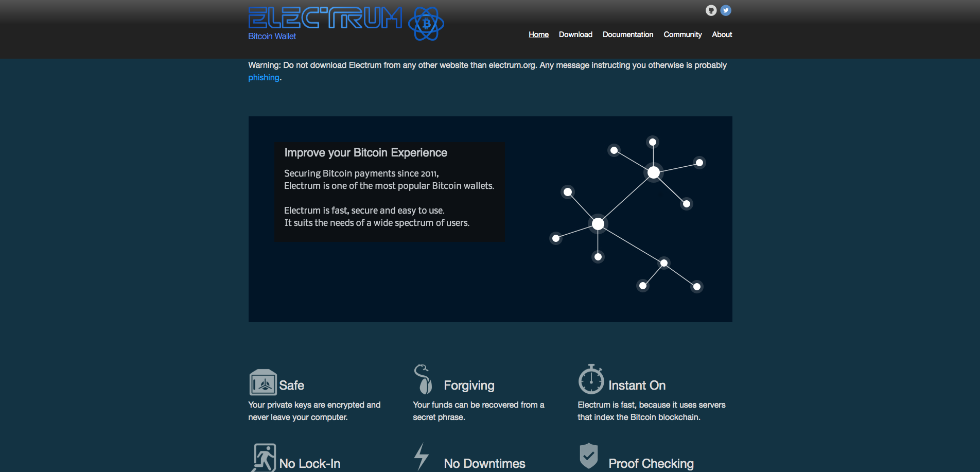Click the Forgiving feature icon
980x472 pixels.
(423, 379)
